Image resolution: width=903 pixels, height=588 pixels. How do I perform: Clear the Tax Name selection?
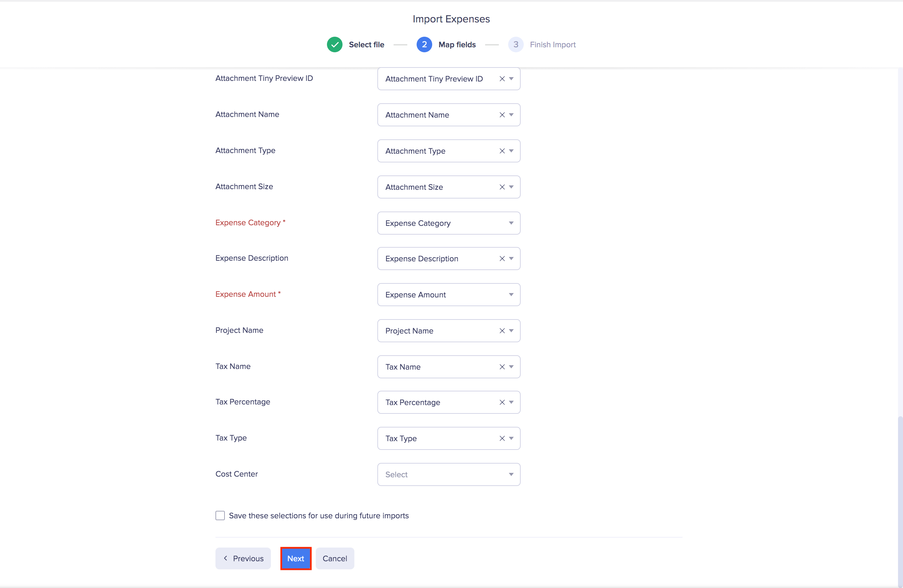[x=502, y=366]
